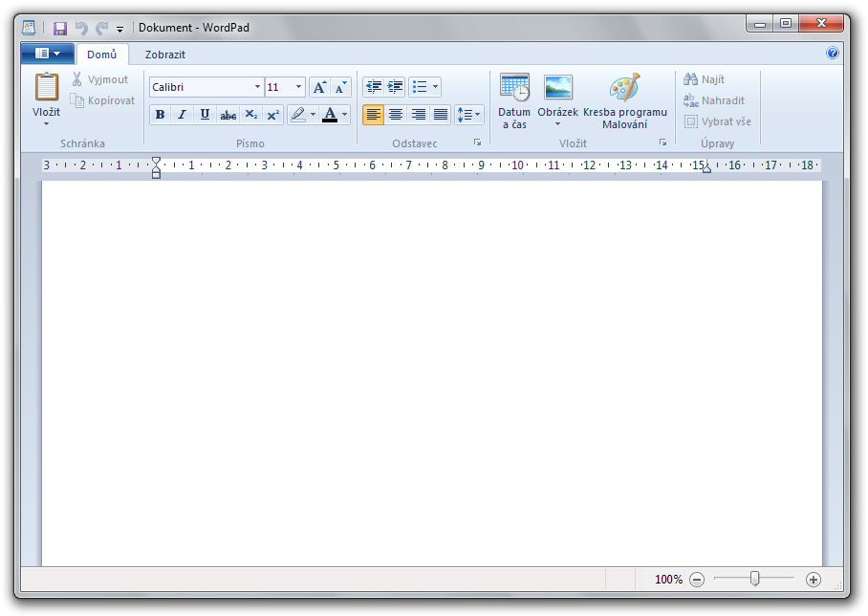
Task: Open the list style dropdown arrow
Action: [436, 87]
